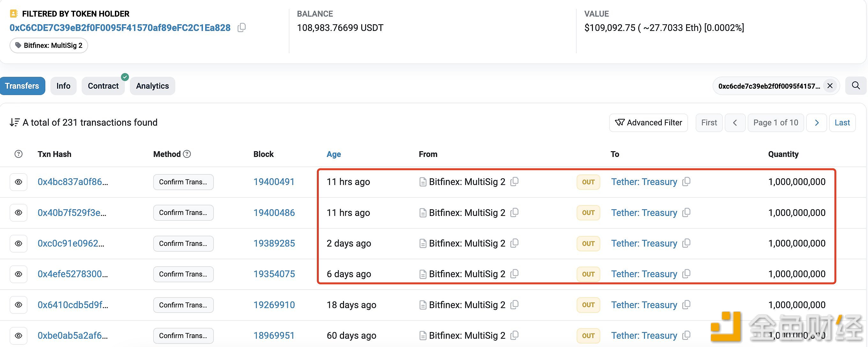Open block 19400486
The width and height of the screenshot is (868, 347).
pos(274,213)
